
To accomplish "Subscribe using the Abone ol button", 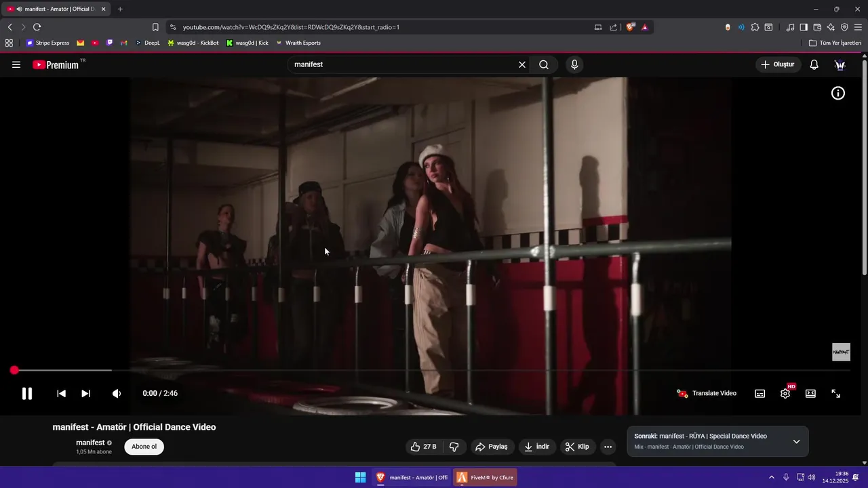I will point(144,447).
